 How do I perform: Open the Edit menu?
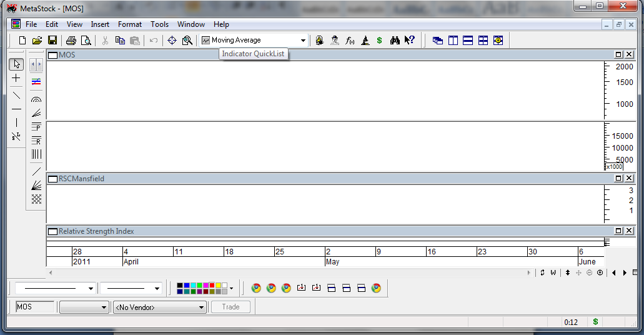[x=52, y=24]
